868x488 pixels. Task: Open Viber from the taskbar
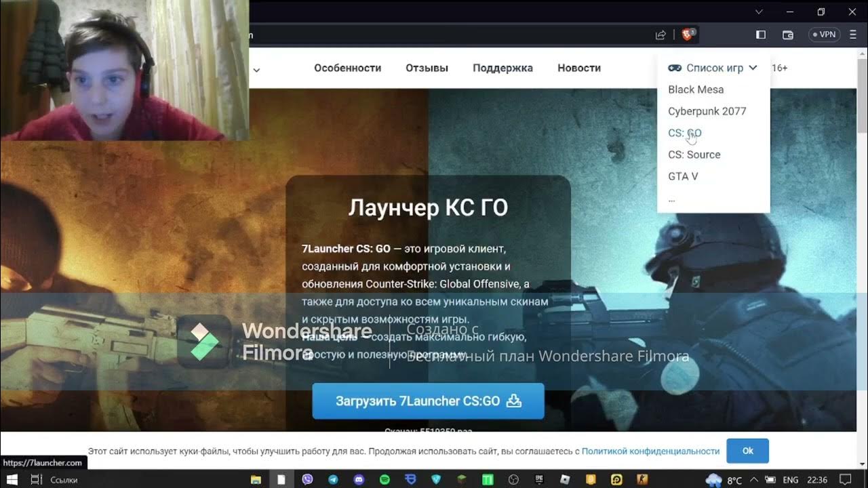[307, 479]
